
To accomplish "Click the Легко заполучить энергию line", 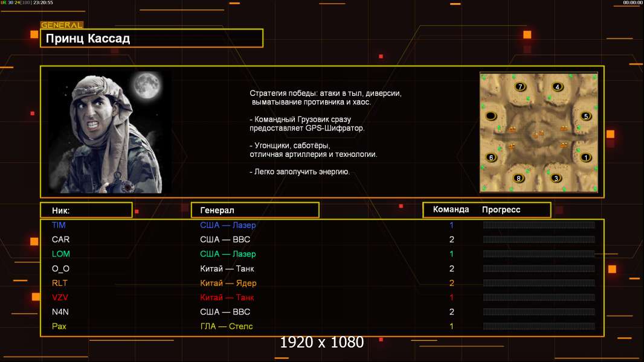I will coord(300,172).
